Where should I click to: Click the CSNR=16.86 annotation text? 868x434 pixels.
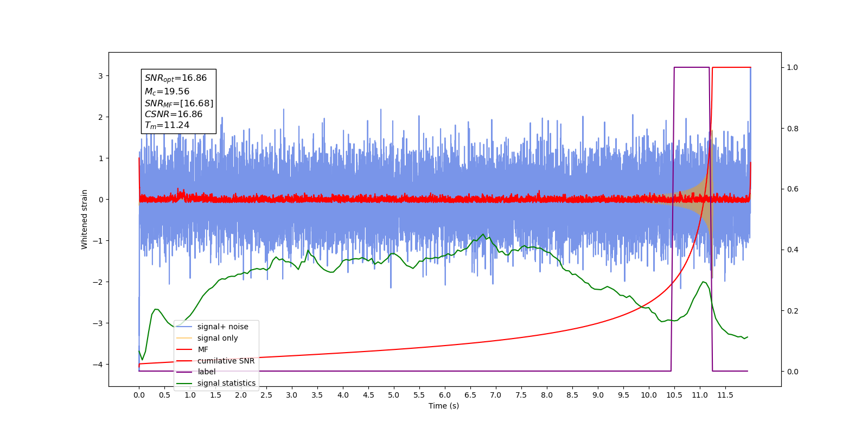click(x=174, y=114)
